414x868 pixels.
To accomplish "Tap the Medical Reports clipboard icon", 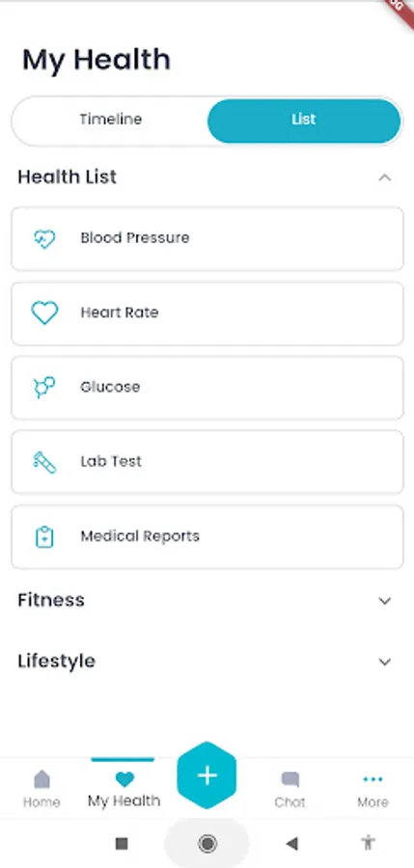I will (x=44, y=537).
